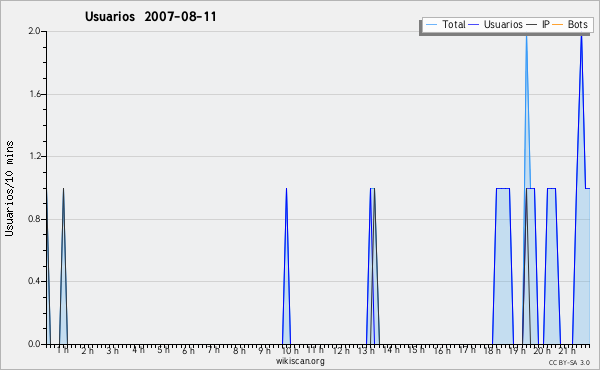The width and height of the screenshot is (600, 370).
Task: Click the '16 h' x-axis label
Action: point(442,350)
